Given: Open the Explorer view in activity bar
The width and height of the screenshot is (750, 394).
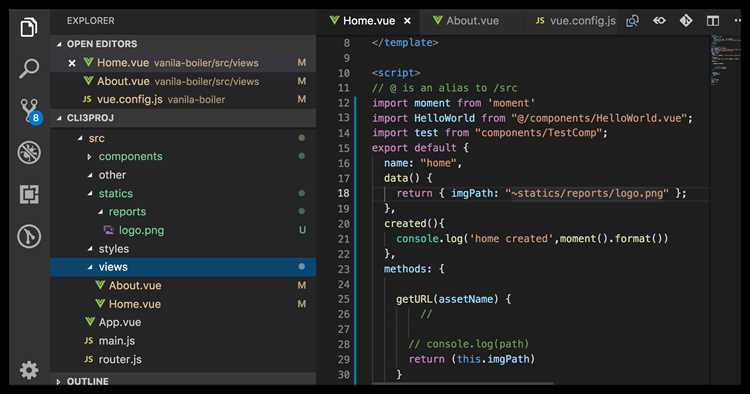Looking at the screenshot, I should 29,27.
